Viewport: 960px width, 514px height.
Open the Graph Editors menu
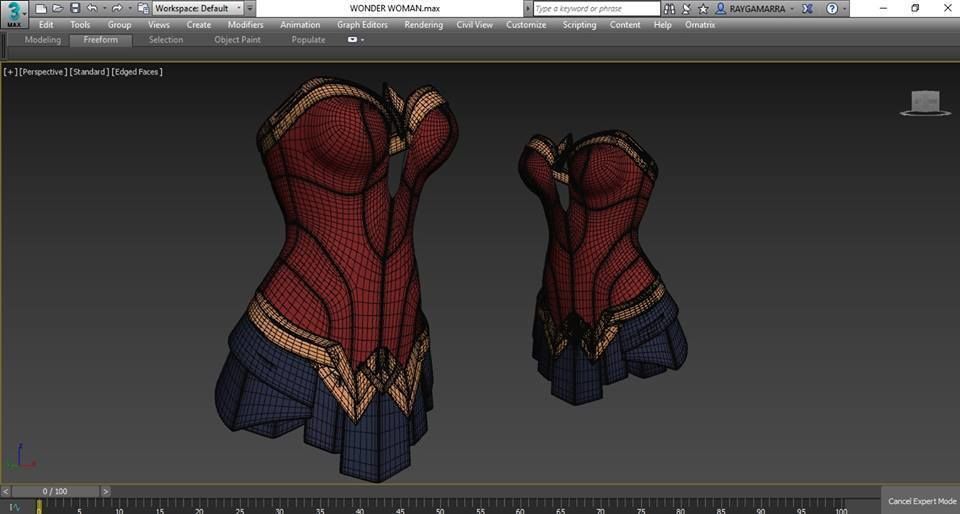[362, 24]
